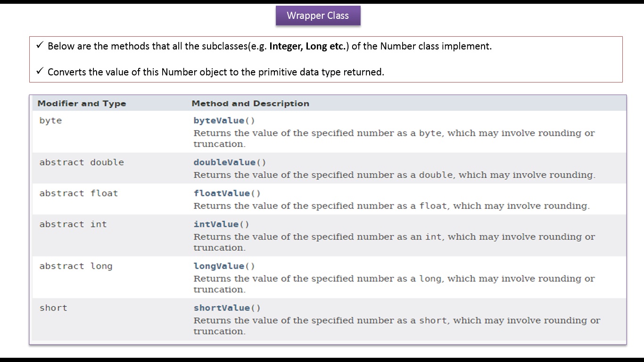Follow the intValue() method link
The width and height of the screenshot is (644, 362).
[221, 224]
